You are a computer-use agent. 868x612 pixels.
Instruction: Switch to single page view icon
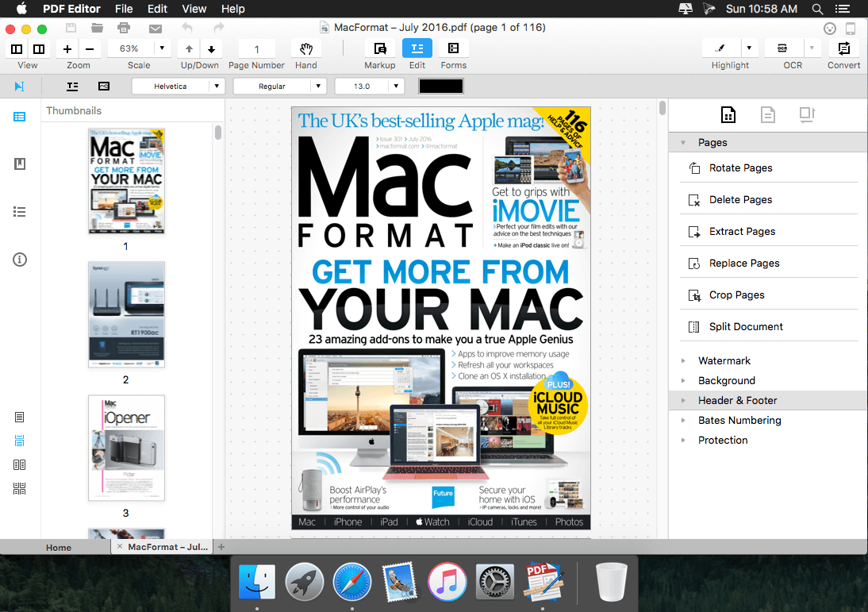pyautogui.click(x=19, y=417)
